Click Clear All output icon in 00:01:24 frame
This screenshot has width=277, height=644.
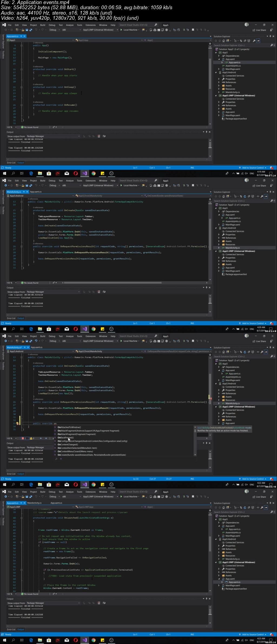point(99,136)
